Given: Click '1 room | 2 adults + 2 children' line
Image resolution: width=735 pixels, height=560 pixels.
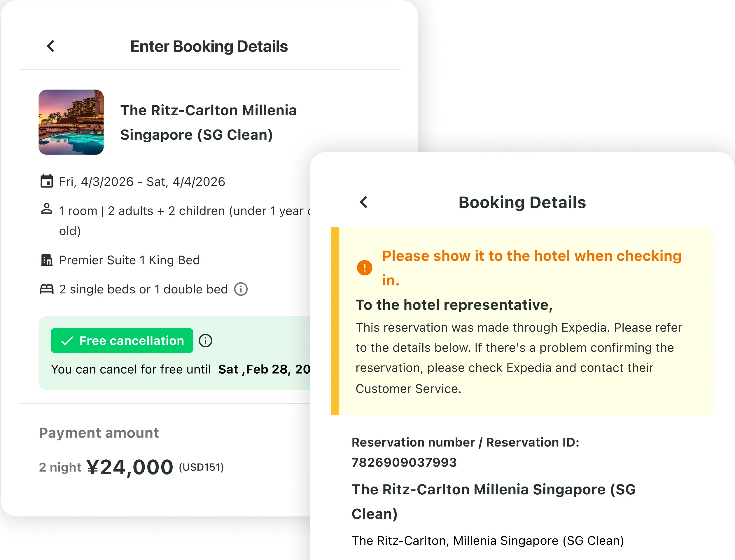Looking at the screenshot, I should 184,221.
